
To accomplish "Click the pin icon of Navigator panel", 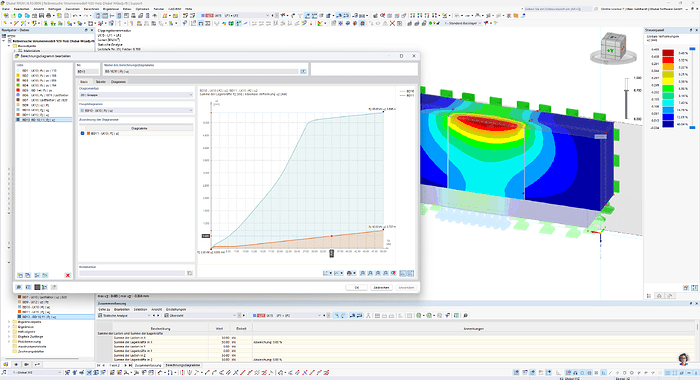I will click(x=87, y=30).
